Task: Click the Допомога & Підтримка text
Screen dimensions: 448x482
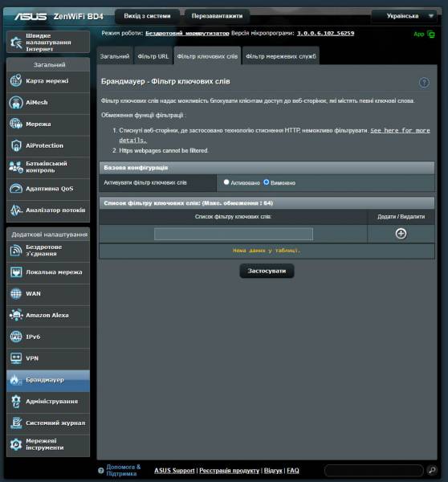Action: point(123,470)
